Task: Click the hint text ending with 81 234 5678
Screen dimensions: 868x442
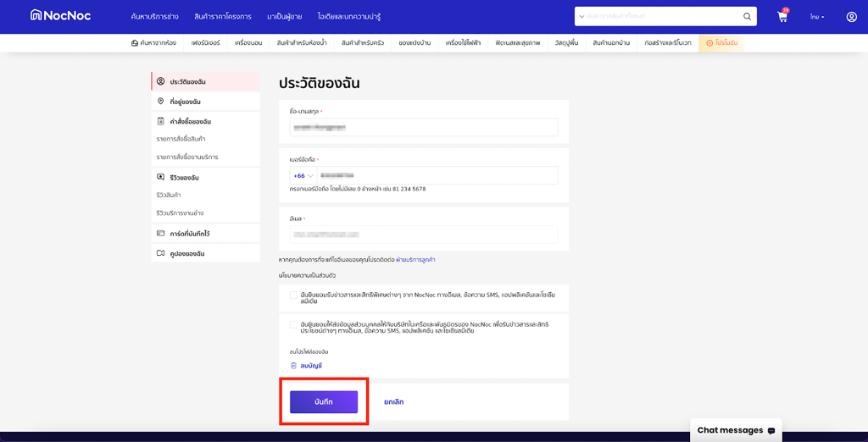Action: pos(358,189)
